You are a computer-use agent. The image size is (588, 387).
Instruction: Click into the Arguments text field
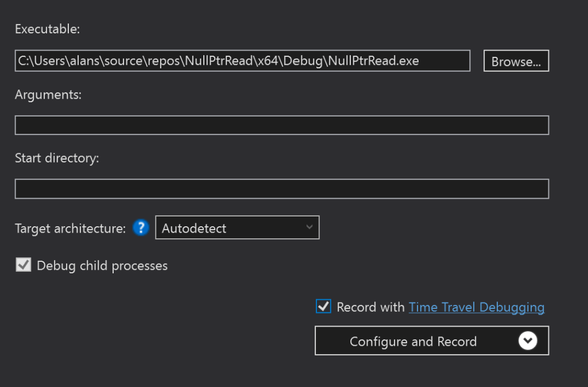coord(281,125)
